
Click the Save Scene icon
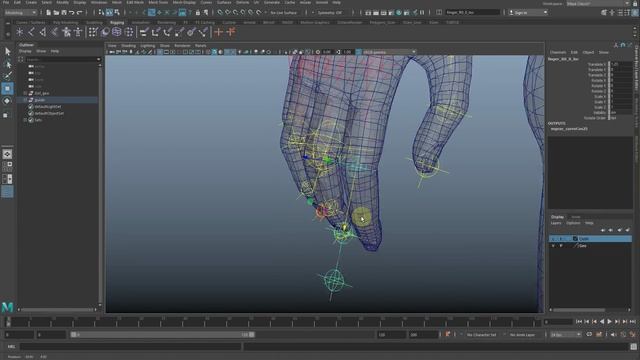click(x=64, y=13)
